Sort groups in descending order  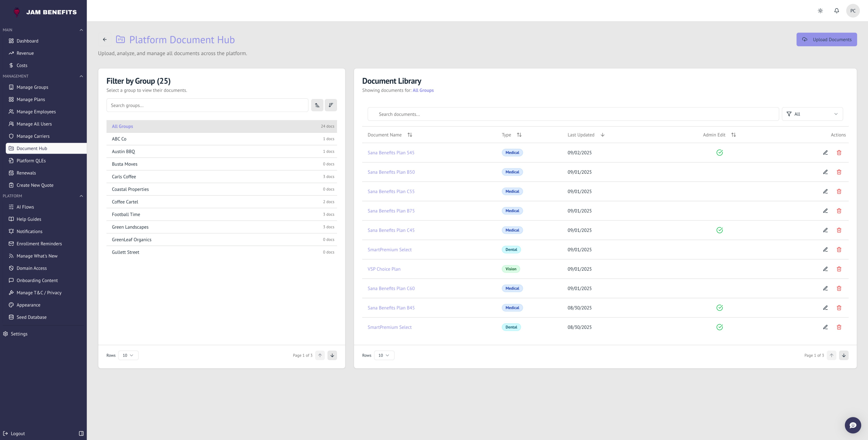pos(330,105)
